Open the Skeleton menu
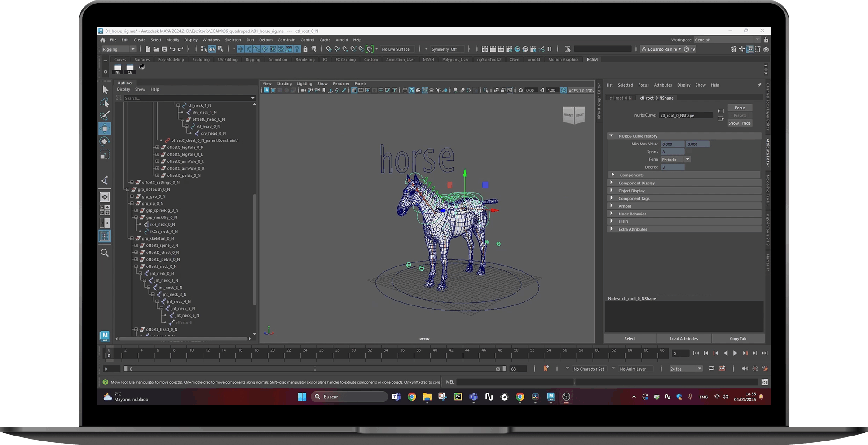 coord(233,40)
